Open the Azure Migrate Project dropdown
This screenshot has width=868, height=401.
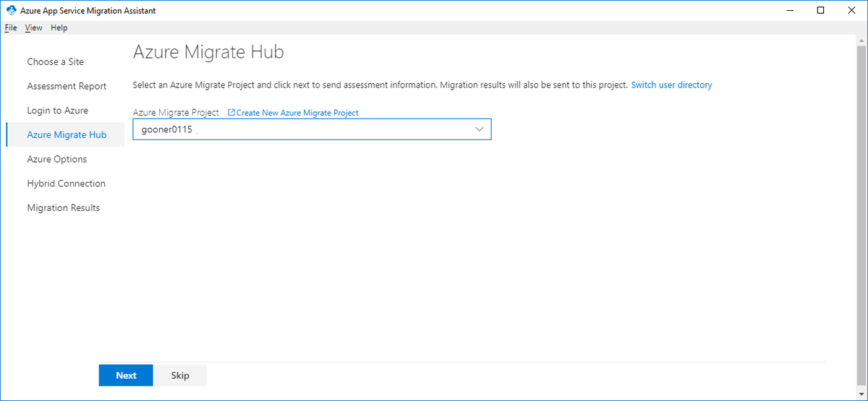click(x=312, y=129)
